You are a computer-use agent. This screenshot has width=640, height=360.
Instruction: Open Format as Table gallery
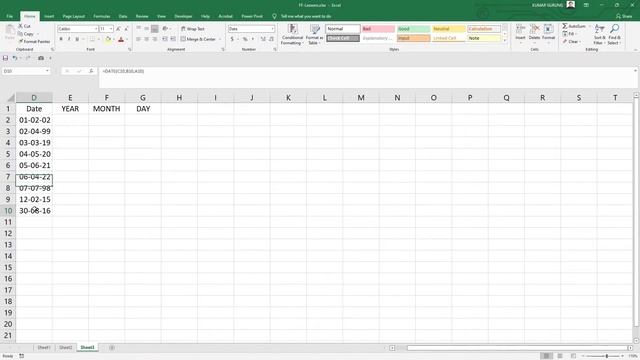(x=314, y=34)
